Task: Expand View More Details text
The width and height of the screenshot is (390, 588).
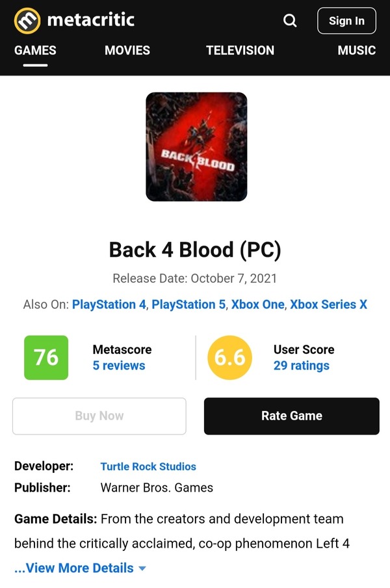Action: click(74, 568)
